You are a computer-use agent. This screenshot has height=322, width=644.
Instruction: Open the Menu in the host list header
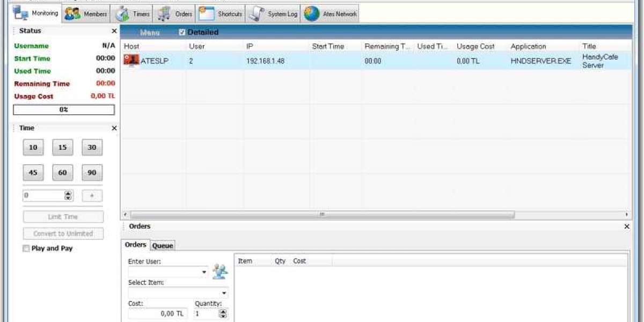click(150, 33)
